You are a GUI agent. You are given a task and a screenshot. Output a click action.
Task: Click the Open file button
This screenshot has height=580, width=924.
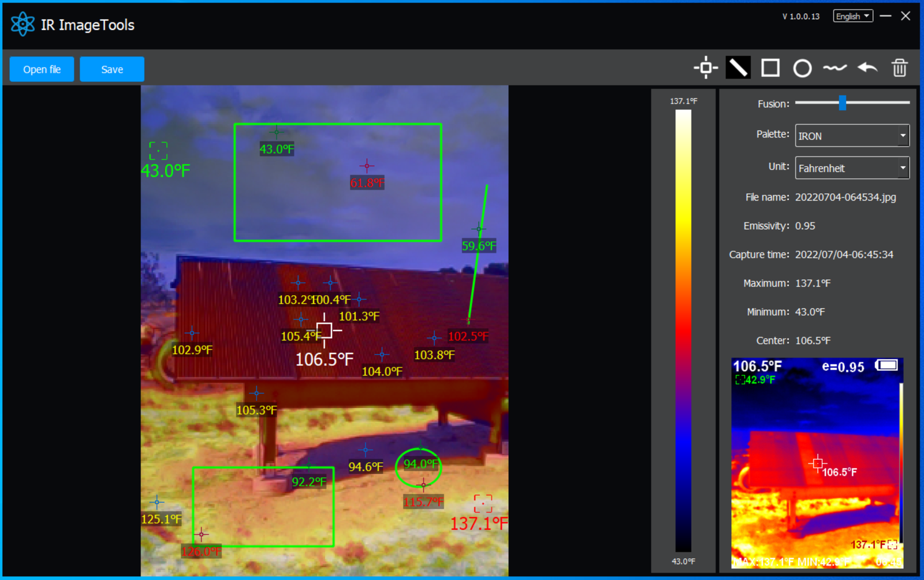tap(42, 69)
